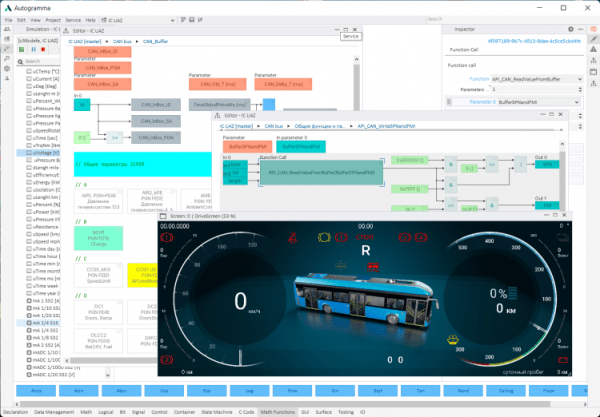Select uTime [sec] in the Simulation tree

coord(42,138)
